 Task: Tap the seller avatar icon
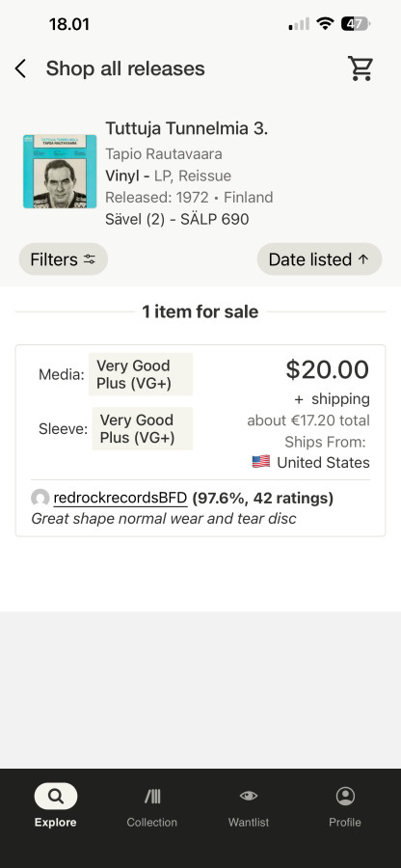40,499
